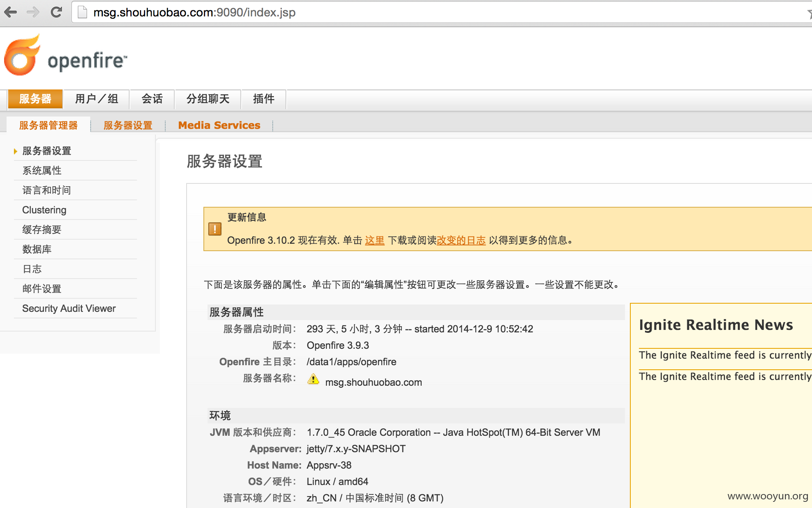
Task: Click the Linux / amd64 OS value
Action: coord(338,482)
